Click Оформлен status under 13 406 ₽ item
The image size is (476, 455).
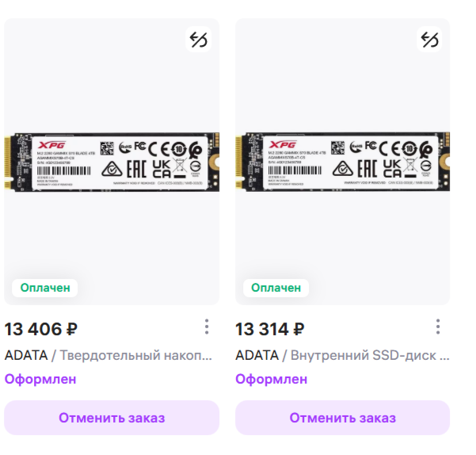click(x=40, y=379)
